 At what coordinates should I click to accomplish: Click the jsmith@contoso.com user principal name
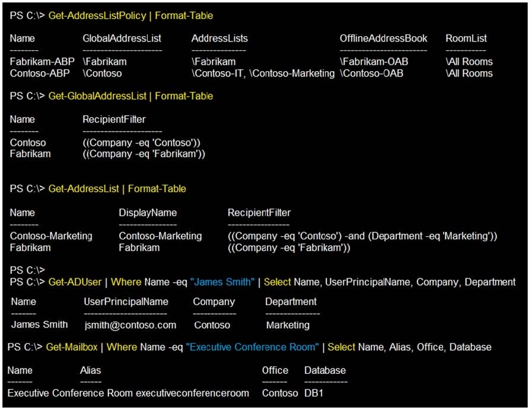[x=130, y=325]
